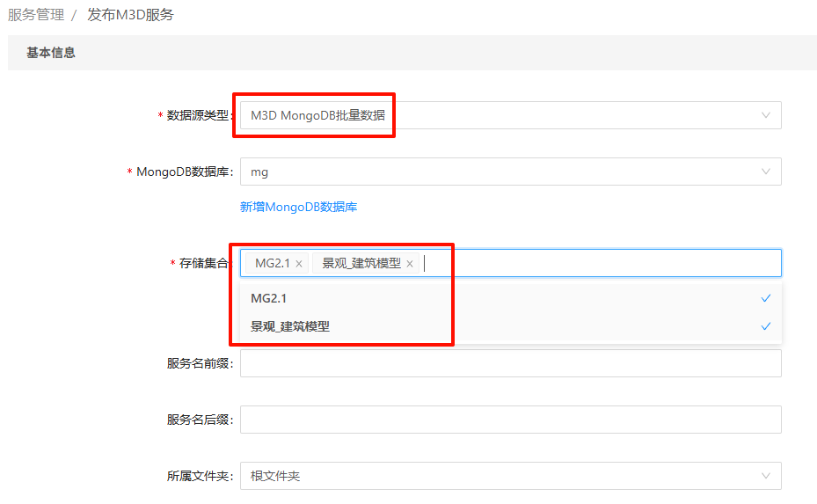This screenshot has height=504, width=817.
Task: Click the checkmark icon on the MG2.1 option
Action: point(765,298)
